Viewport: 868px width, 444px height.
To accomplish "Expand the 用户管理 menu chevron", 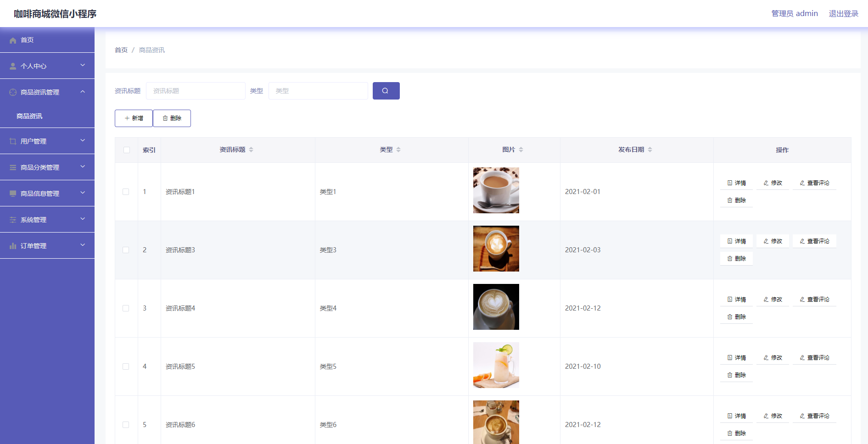I will click(x=83, y=141).
